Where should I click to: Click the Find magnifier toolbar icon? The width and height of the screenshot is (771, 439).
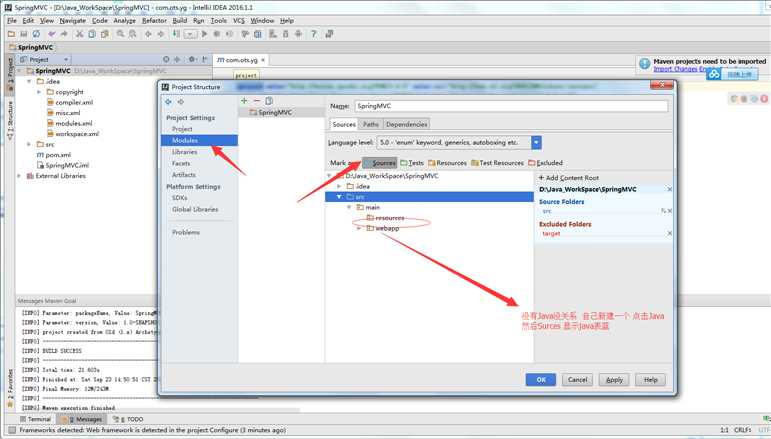click(120, 34)
